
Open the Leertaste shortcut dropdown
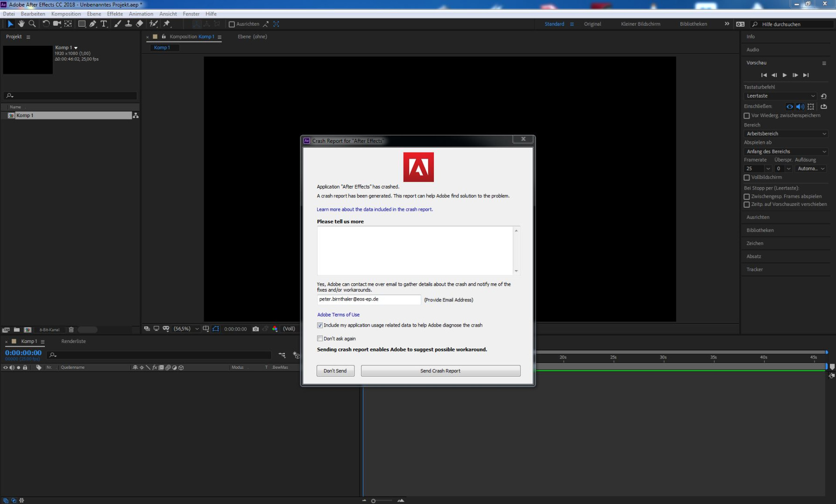pos(780,96)
